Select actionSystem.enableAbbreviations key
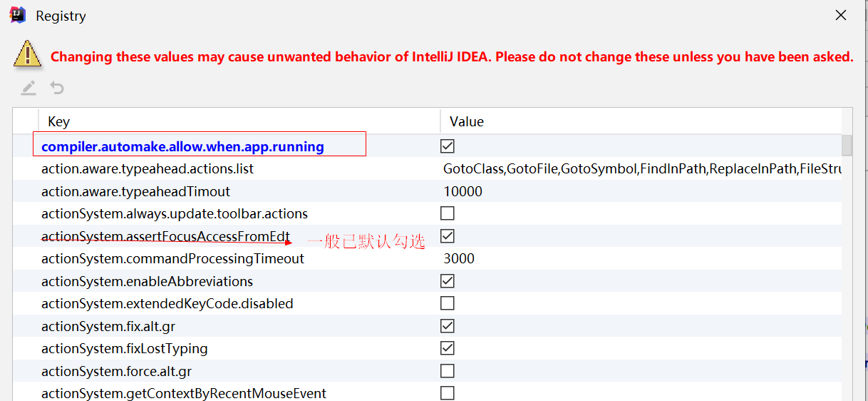The image size is (868, 401). pyautogui.click(x=147, y=281)
